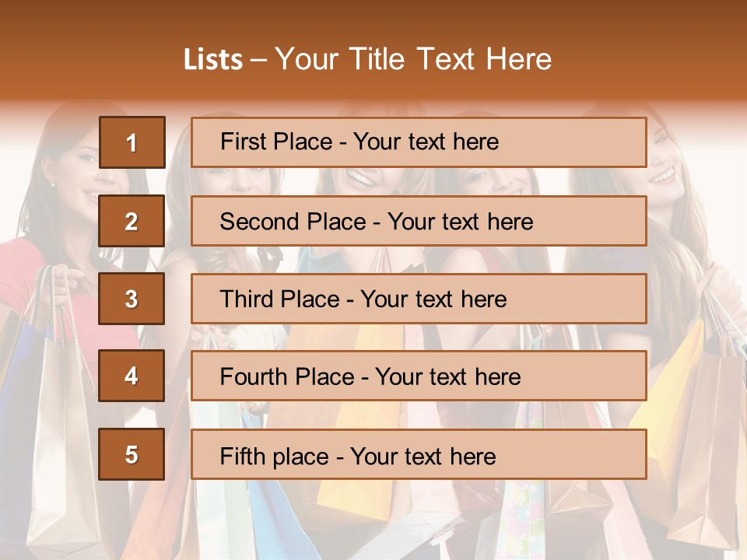The height and width of the screenshot is (560, 747).
Task: Select the number 1 box
Action: 132,142
